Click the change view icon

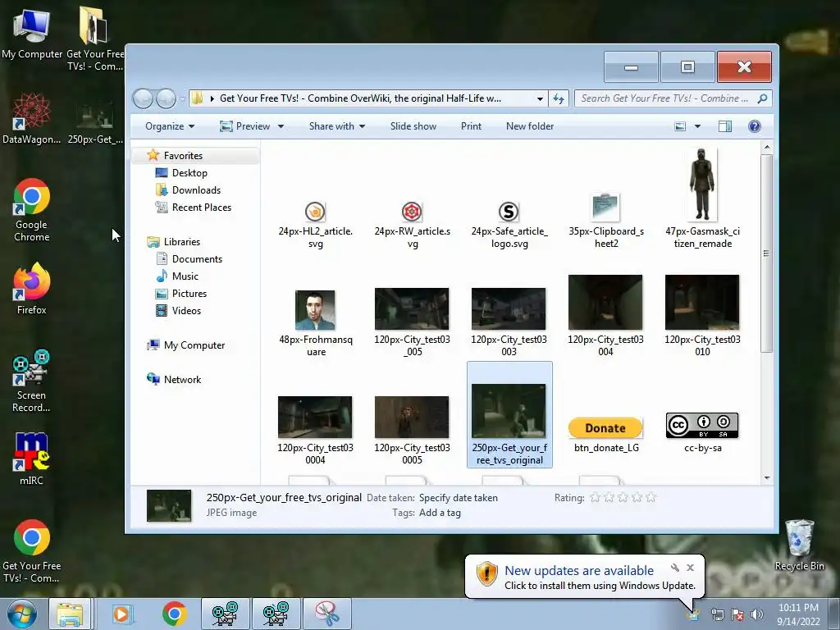click(680, 126)
